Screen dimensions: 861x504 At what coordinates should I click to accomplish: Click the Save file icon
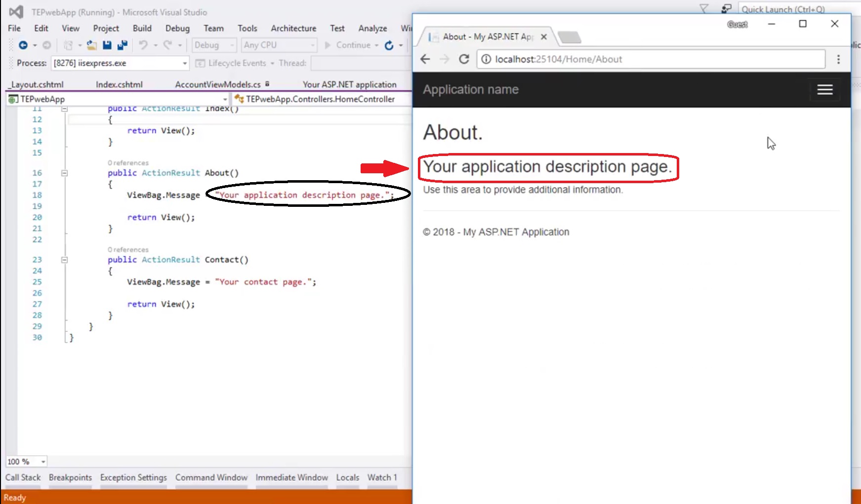[107, 45]
